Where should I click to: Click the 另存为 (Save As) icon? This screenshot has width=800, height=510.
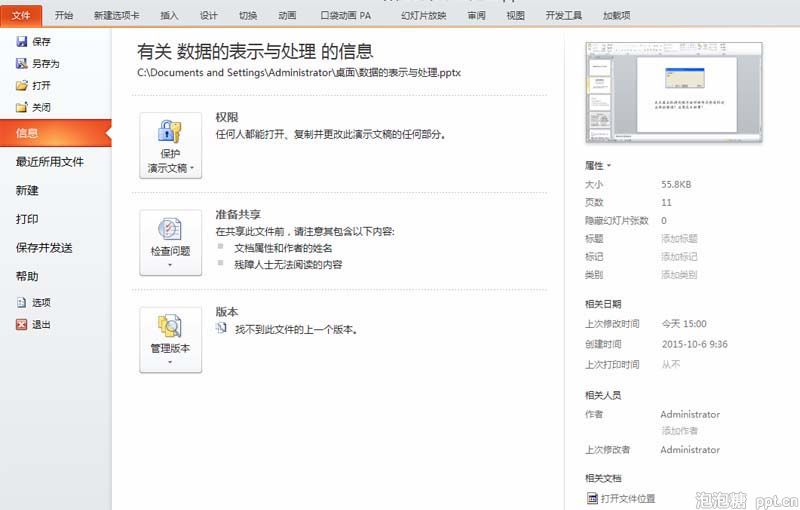[21, 63]
